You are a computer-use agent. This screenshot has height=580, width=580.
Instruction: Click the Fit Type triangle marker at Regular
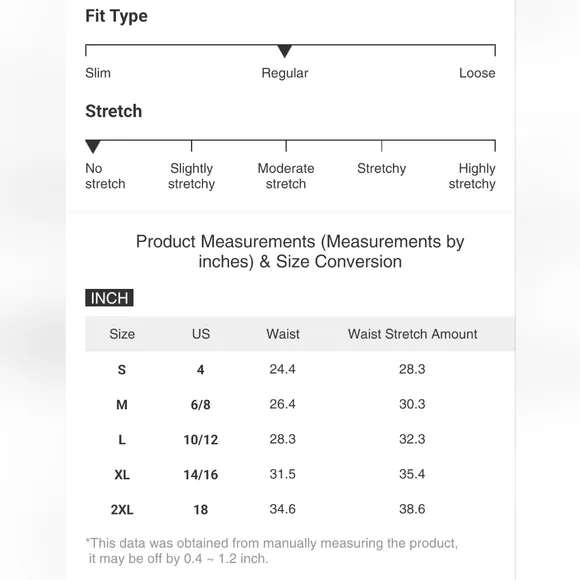click(x=284, y=51)
